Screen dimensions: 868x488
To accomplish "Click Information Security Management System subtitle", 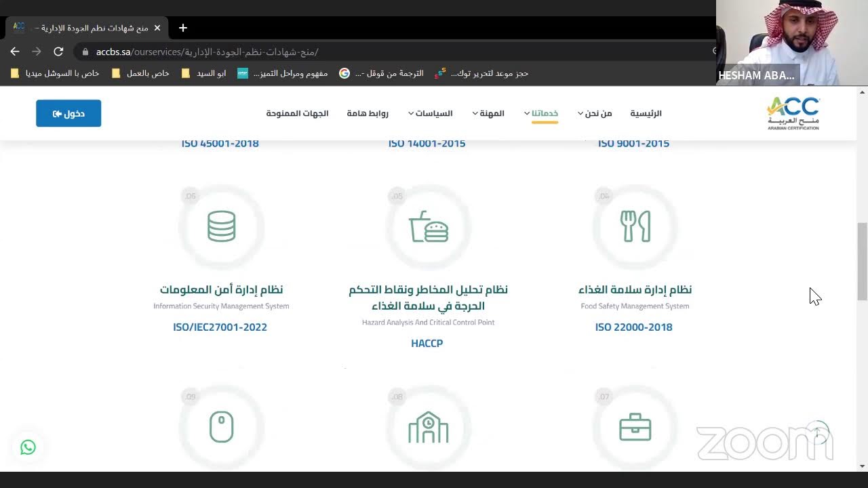I will 221,306.
